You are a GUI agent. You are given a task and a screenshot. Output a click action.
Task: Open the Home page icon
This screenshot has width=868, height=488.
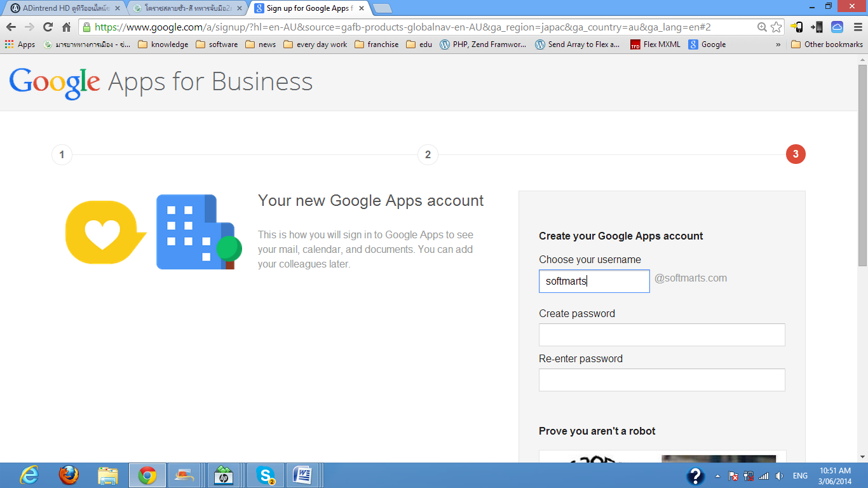tap(66, 27)
